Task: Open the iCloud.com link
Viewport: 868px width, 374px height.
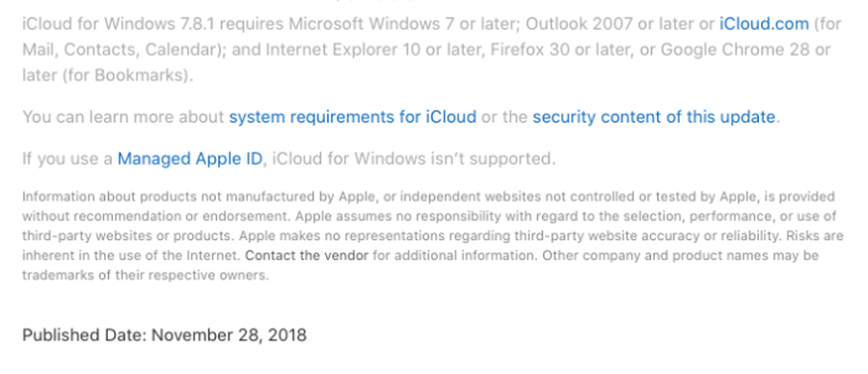Action: pos(764,24)
